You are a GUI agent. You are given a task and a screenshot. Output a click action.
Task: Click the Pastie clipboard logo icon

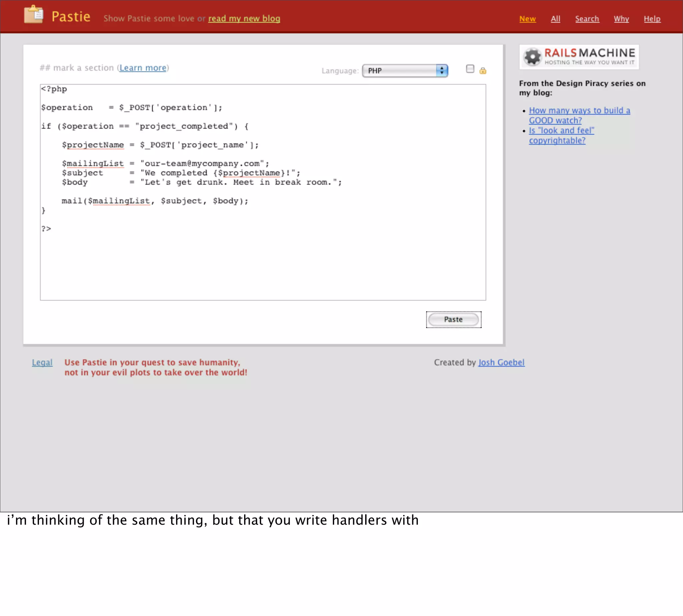[x=34, y=15]
